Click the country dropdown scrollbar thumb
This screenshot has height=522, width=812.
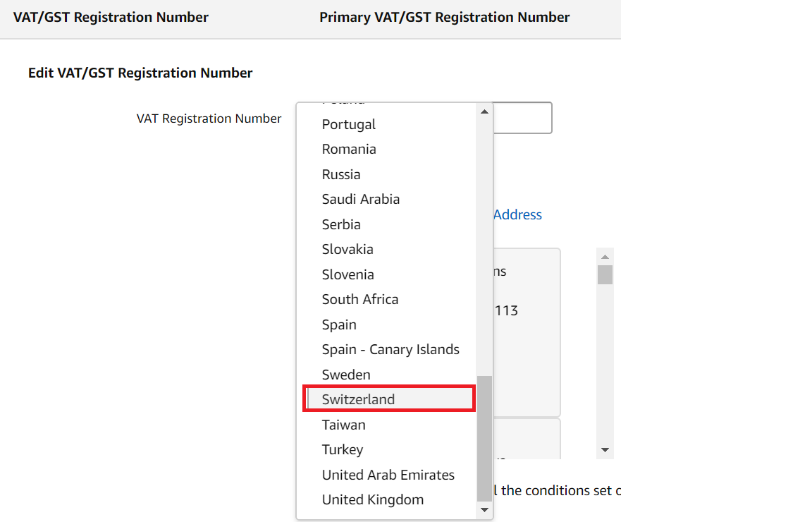(x=484, y=437)
